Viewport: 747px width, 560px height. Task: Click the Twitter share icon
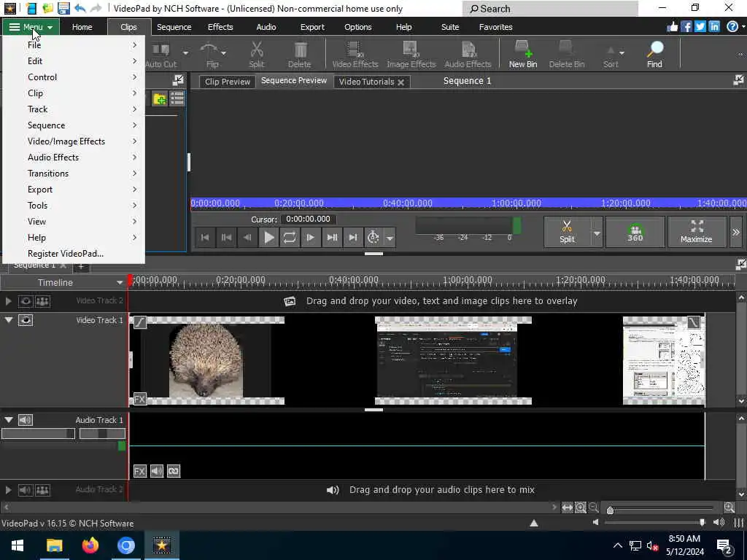pyautogui.click(x=700, y=27)
